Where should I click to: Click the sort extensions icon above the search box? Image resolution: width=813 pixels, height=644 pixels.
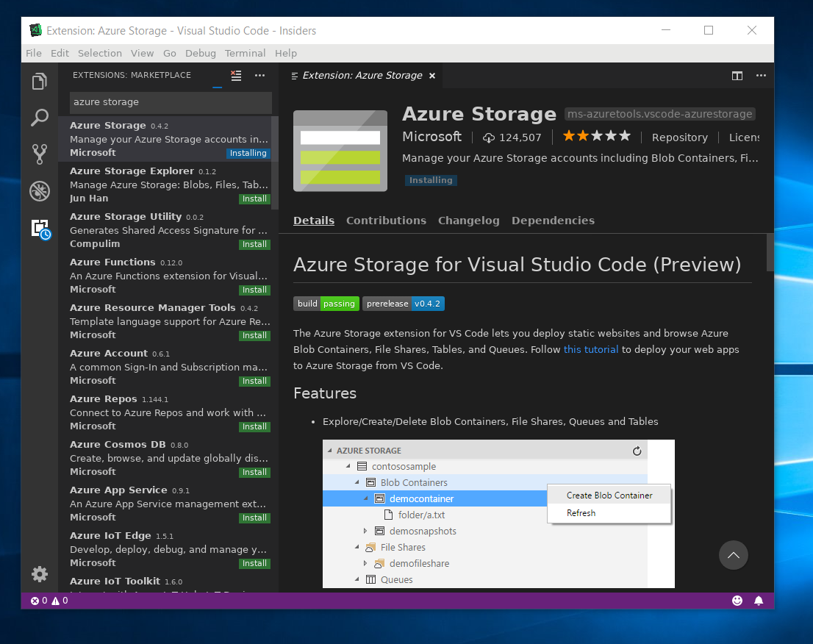[x=235, y=75]
